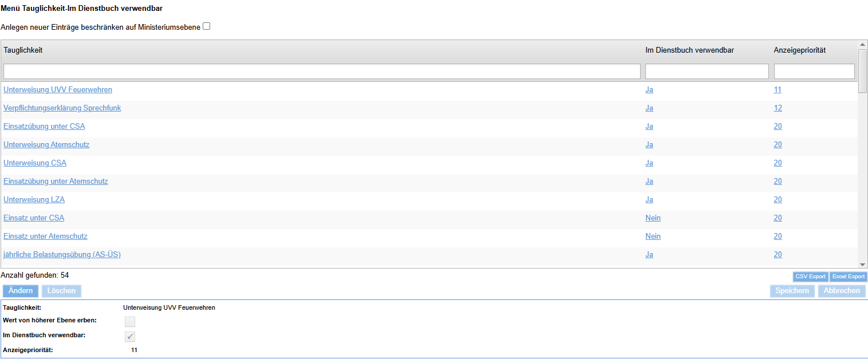The width and height of the screenshot is (868, 363).
Task: Sort by Anzeigepriorität column header
Action: [799, 50]
